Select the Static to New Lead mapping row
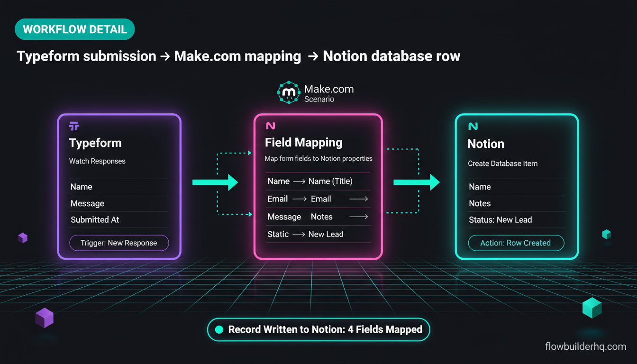Screen dimensions: 637x364 point(318,234)
